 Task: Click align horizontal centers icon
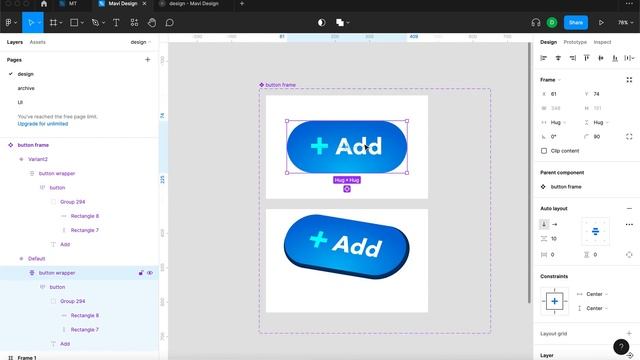click(558, 58)
